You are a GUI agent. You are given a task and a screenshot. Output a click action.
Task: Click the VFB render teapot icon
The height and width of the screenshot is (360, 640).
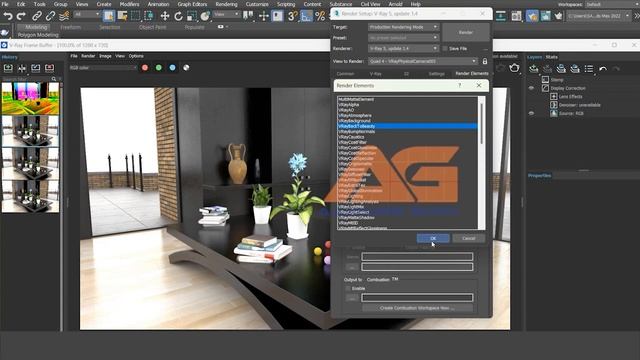click(x=514, y=68)
